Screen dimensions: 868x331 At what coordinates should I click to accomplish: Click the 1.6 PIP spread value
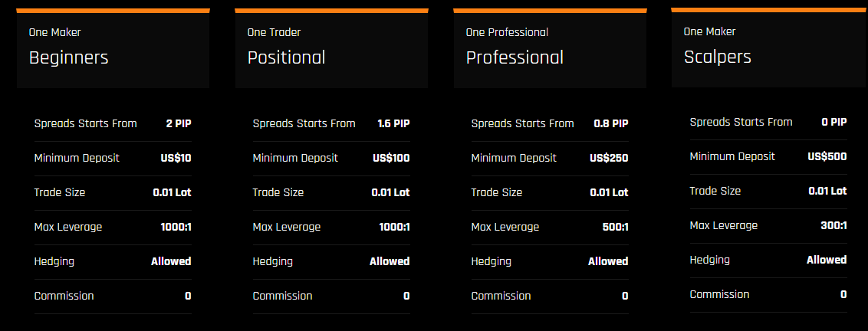click(393, 123)
